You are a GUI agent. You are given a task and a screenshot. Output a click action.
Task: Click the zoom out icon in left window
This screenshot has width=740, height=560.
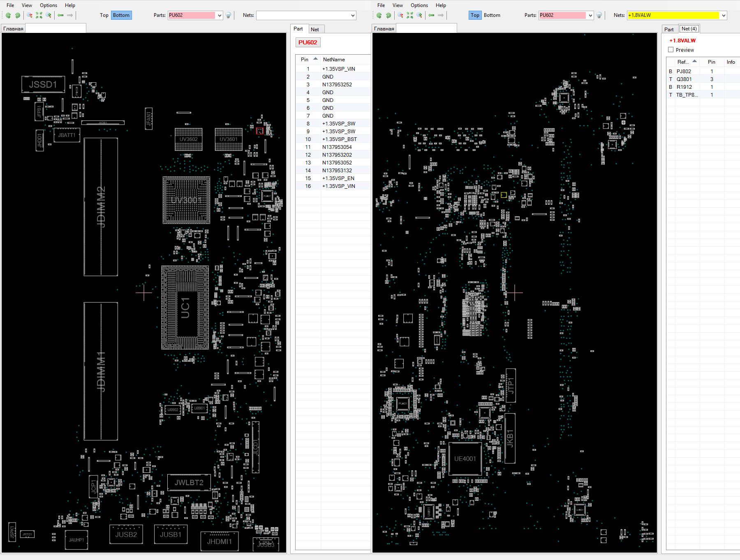(x=30, y=15)
